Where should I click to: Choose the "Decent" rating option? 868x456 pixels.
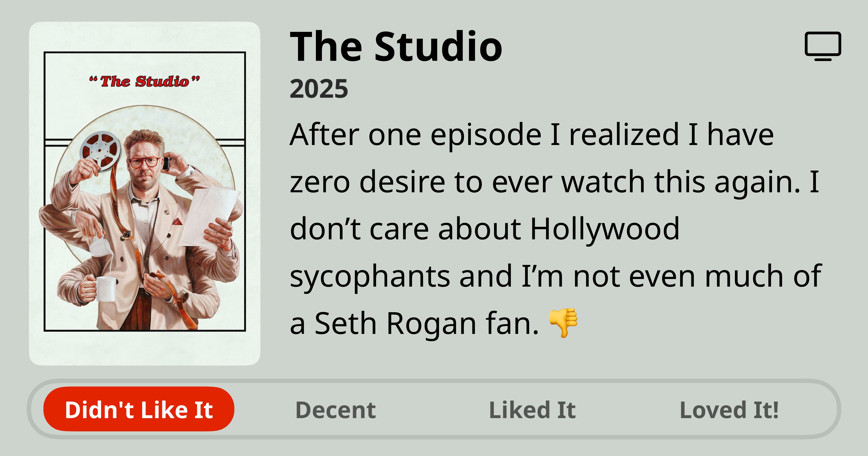point(336,410)
